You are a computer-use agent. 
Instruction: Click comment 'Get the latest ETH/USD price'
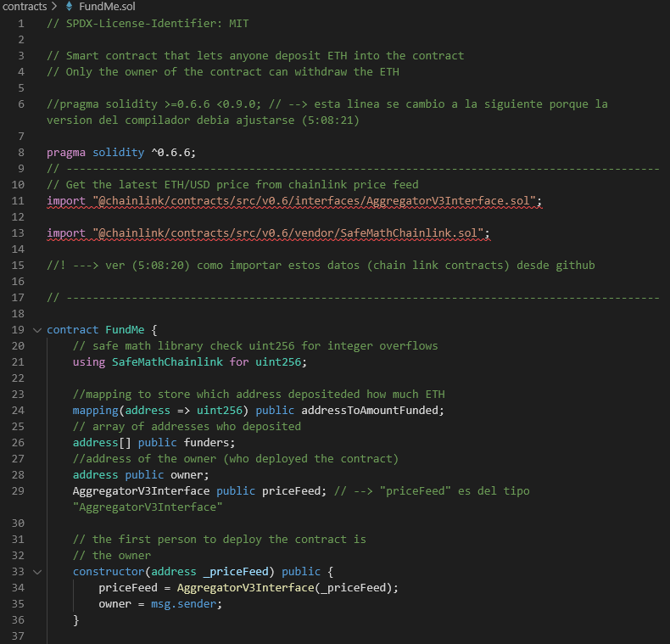click(233, 185)
